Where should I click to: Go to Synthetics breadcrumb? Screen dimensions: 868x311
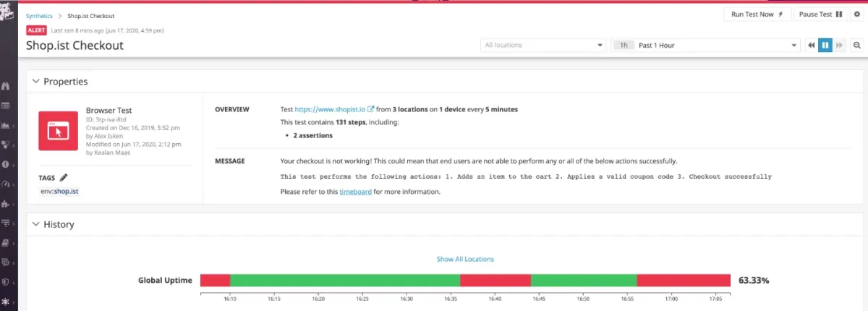[40, 15]
